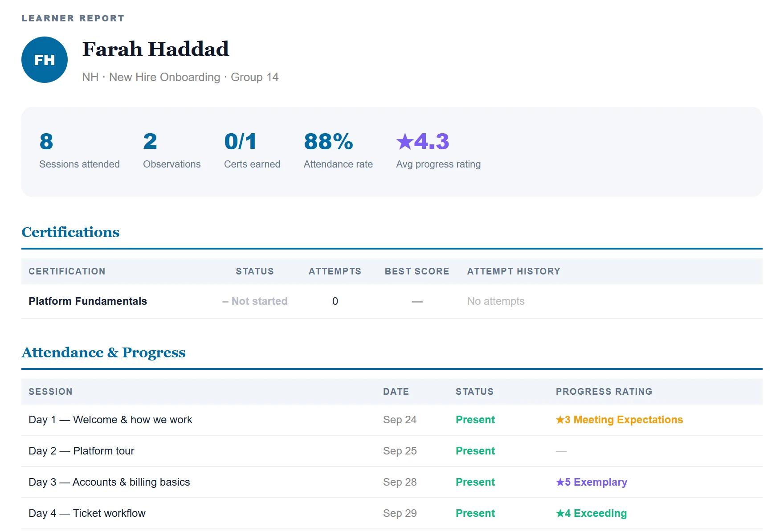Click the 88% Attendance rate stat

coord(338,151)
